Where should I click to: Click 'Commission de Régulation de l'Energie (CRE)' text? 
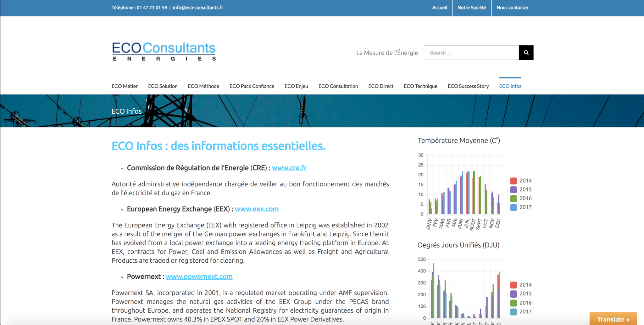(197, 168)
